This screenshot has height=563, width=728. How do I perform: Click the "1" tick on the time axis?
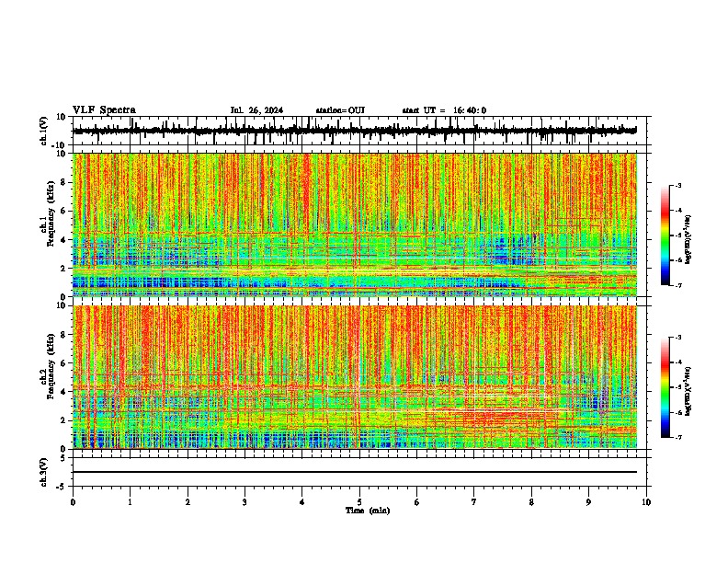point(130,502)
